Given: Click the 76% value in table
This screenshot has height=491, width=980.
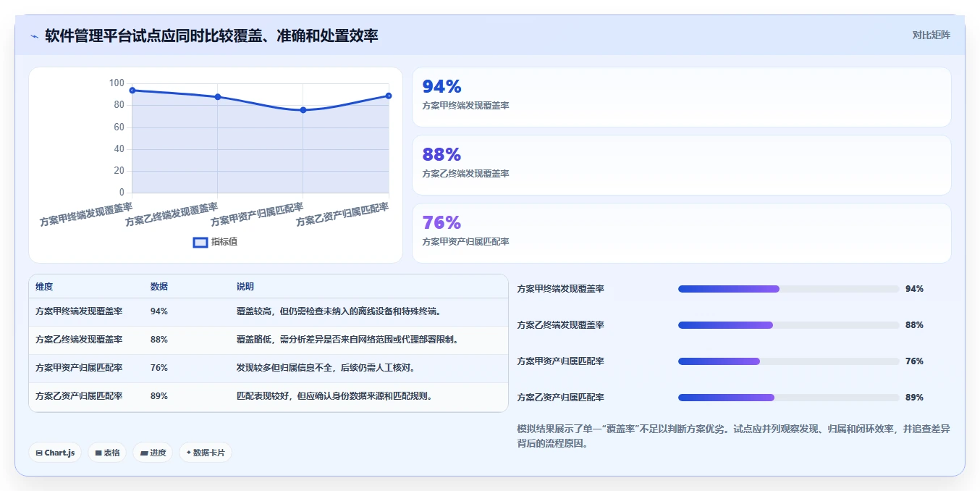Looking at the screenshot, I should coord(159,368).
